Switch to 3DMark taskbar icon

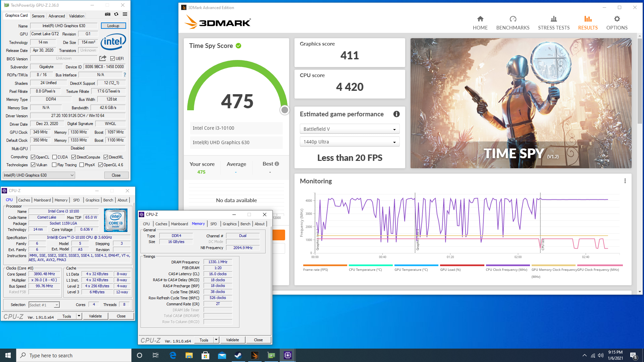tap(255, 355)
